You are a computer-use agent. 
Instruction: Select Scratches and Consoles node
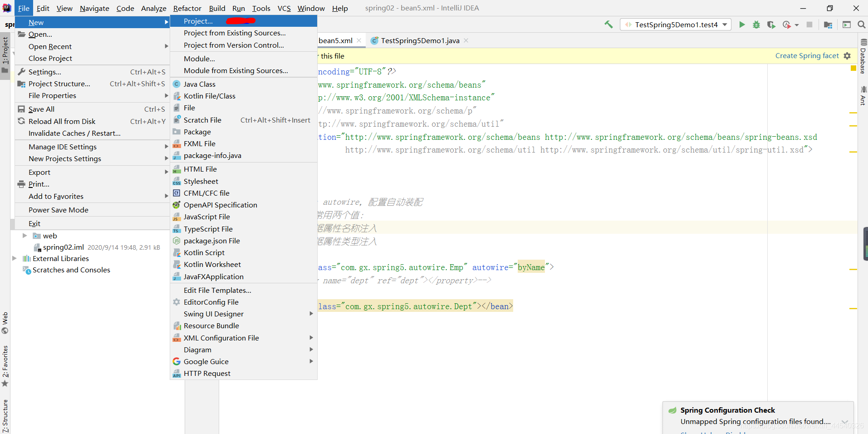click(x=71, y=270)
